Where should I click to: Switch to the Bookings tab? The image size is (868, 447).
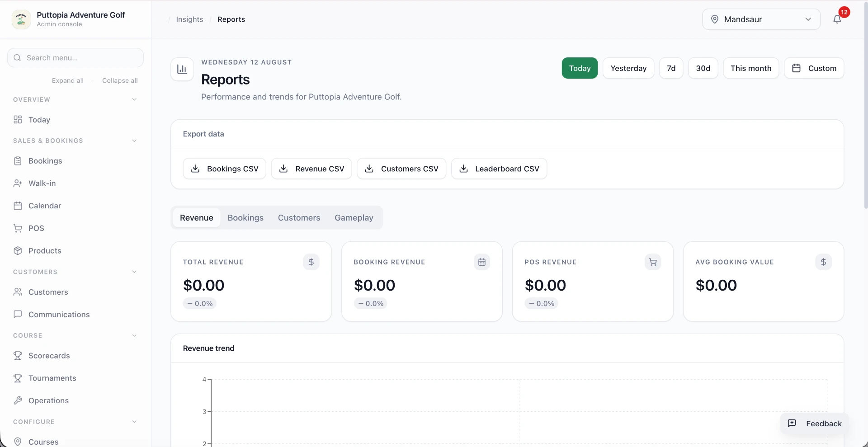[x=245, y=218]
